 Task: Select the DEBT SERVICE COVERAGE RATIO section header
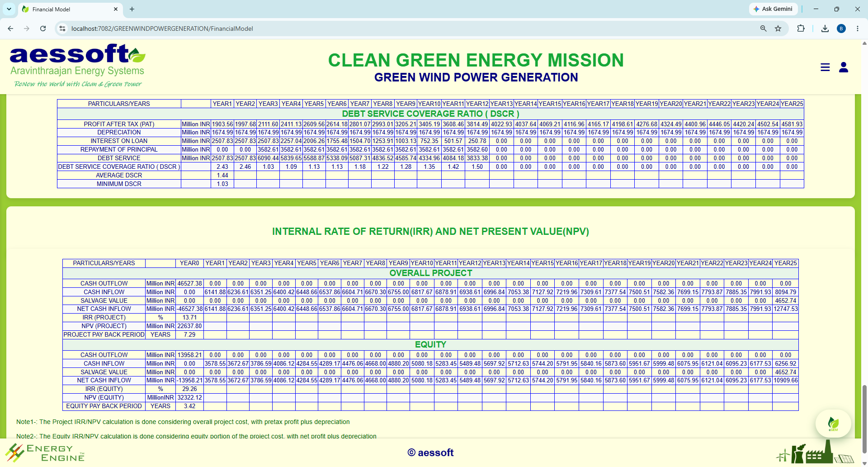click(x=430, y=114)
